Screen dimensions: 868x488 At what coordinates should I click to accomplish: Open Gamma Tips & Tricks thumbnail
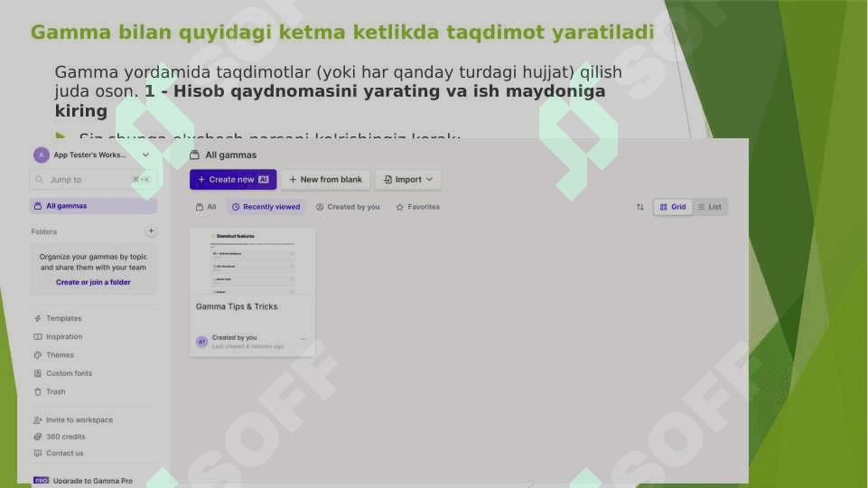pyautogui.click(x=252, y=261)
